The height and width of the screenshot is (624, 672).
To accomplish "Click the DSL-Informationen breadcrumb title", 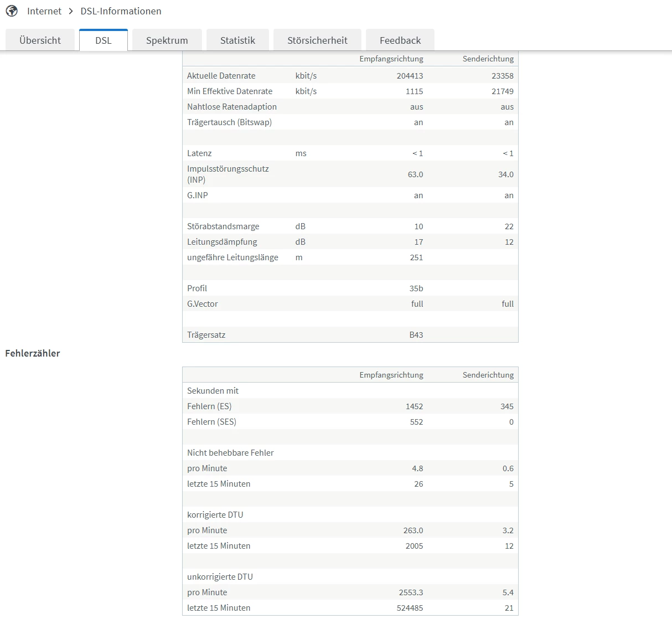I will pos(121,11).
